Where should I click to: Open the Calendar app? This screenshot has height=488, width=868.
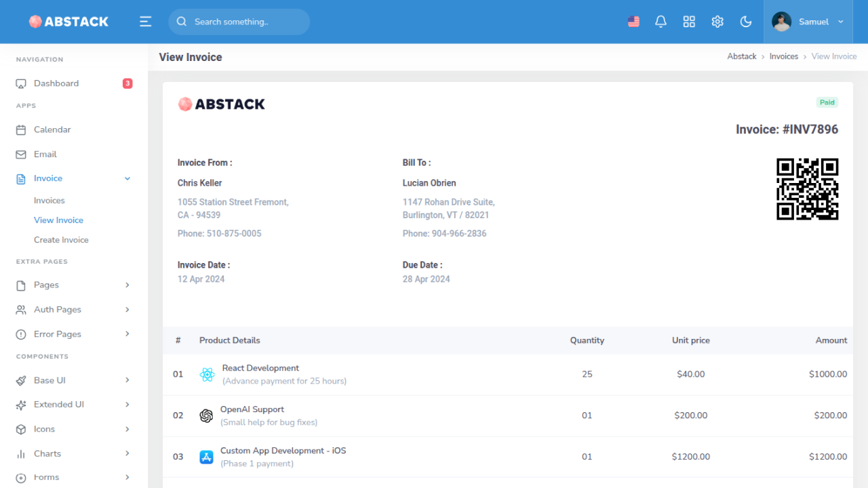coord(74,129)
